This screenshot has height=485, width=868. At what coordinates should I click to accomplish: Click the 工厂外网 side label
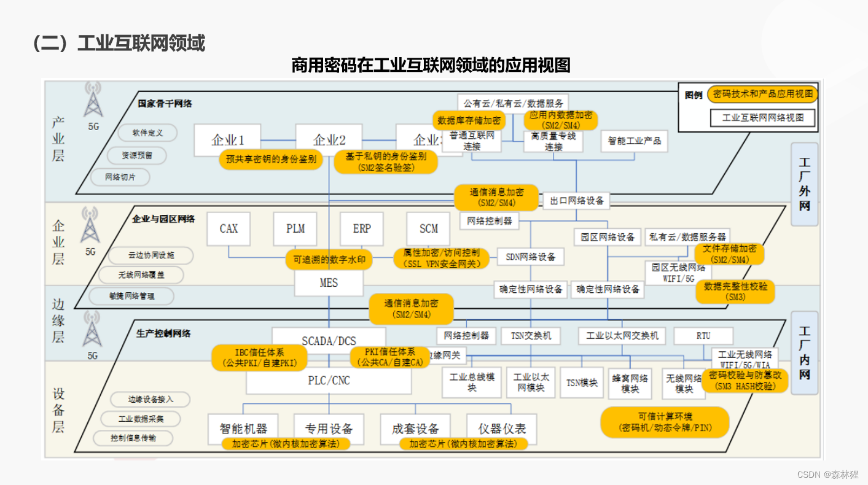coord(805,184)
